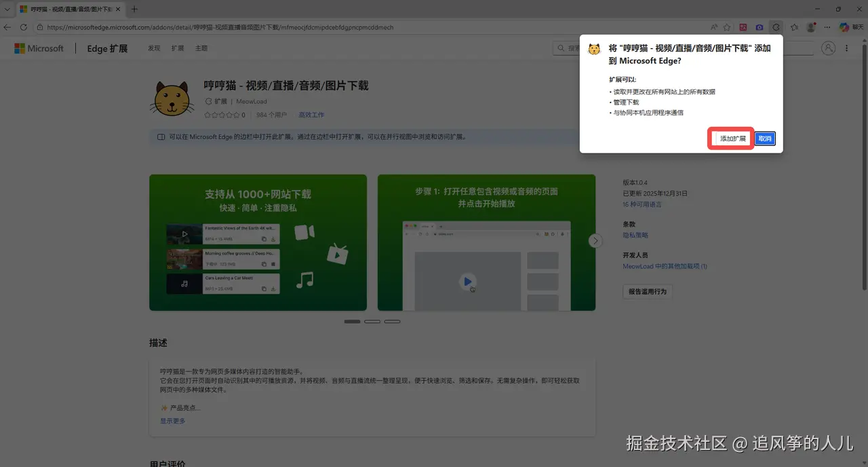Click the 哼哼猫 cat logo on the page
This screenshot has height=467, width=868.
pyautogui.click(x=174, y=99)
